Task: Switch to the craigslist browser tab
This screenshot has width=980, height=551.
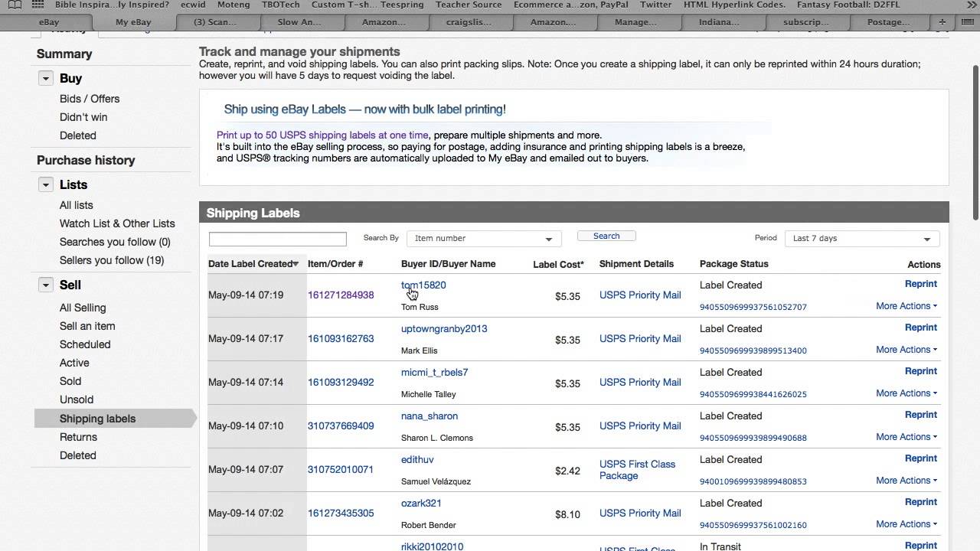Action: [469, 22]
